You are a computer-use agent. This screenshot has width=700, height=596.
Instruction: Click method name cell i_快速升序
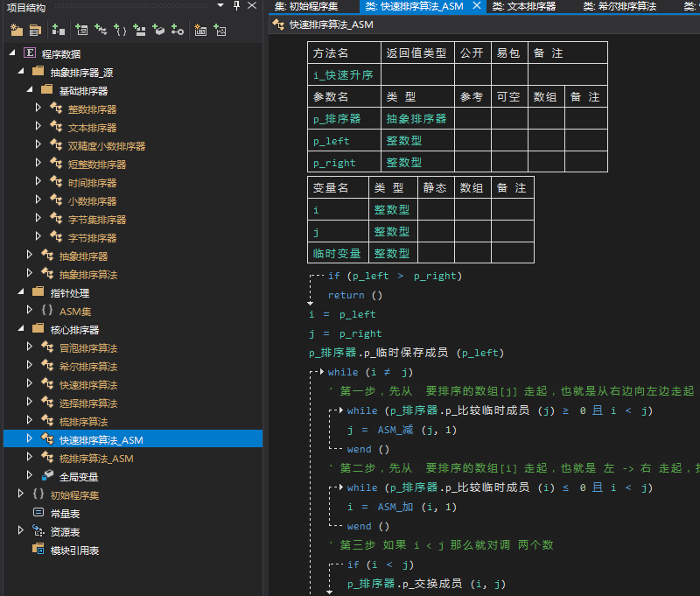click(x=344, y=74)
